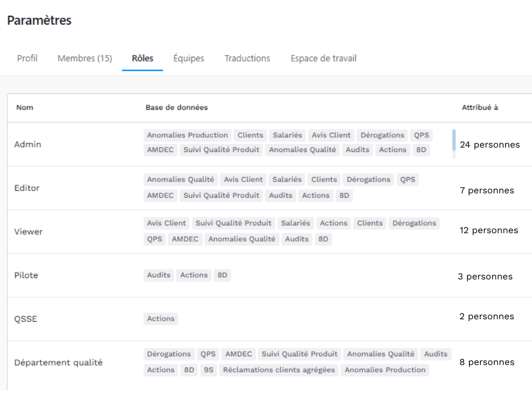Click Département qualité's Dérogations tag
The image size is (532, 399).
coord(169,354)
